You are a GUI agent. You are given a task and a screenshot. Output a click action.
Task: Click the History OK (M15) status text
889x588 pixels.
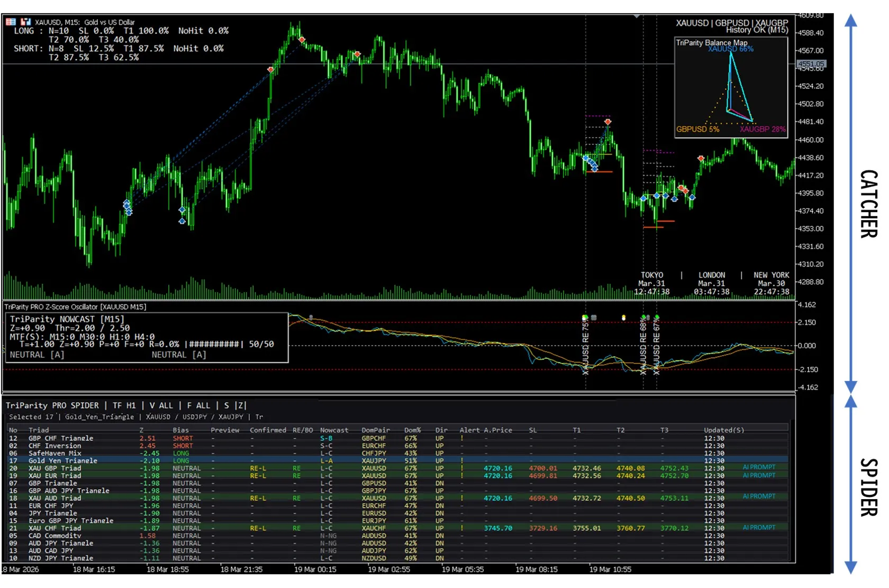click(x=757, y=30)
